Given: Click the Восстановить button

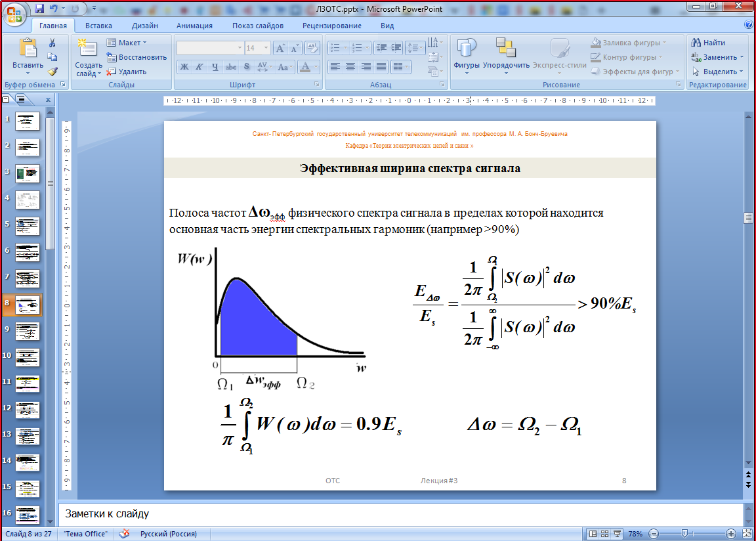Looking at the screenshot, I should (x=136, y=57).
